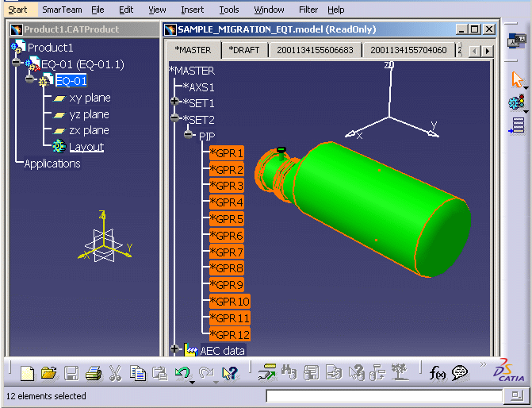
Task: Click the first SmarTeam toolbar icon with green arrow
Action: pyautogui.click(x=267, y=371)
